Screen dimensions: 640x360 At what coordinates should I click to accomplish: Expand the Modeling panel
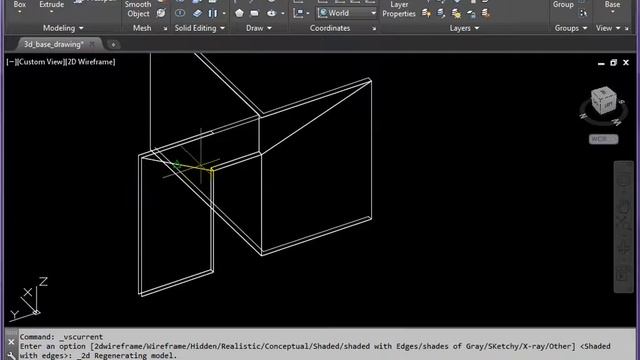pos(63,28)
